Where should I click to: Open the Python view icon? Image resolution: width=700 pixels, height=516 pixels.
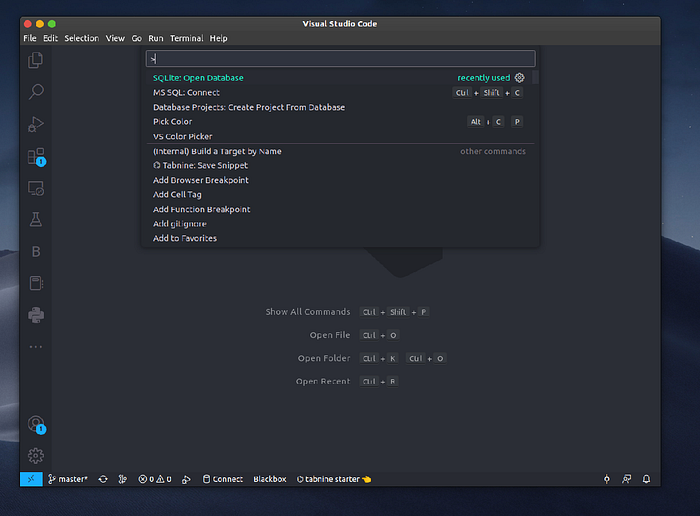tap(36, 315)
